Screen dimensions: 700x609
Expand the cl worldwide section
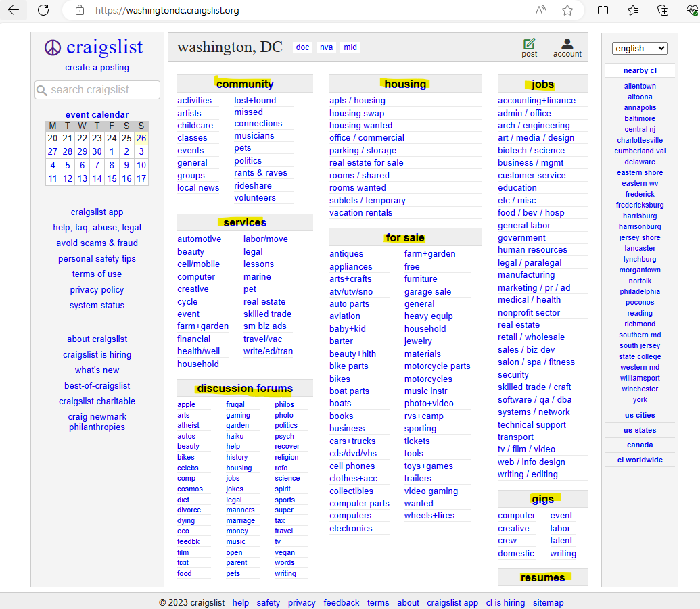[x=640, y=460]
